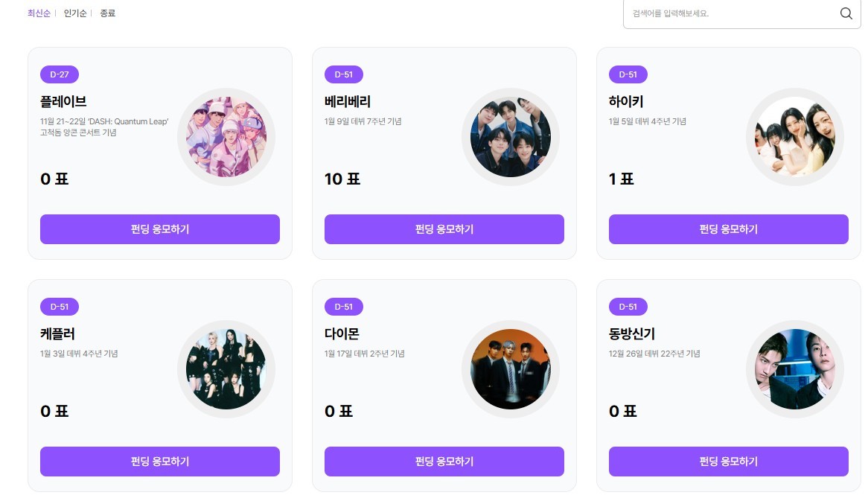Click the search magnifier icon

coord(846,13)
